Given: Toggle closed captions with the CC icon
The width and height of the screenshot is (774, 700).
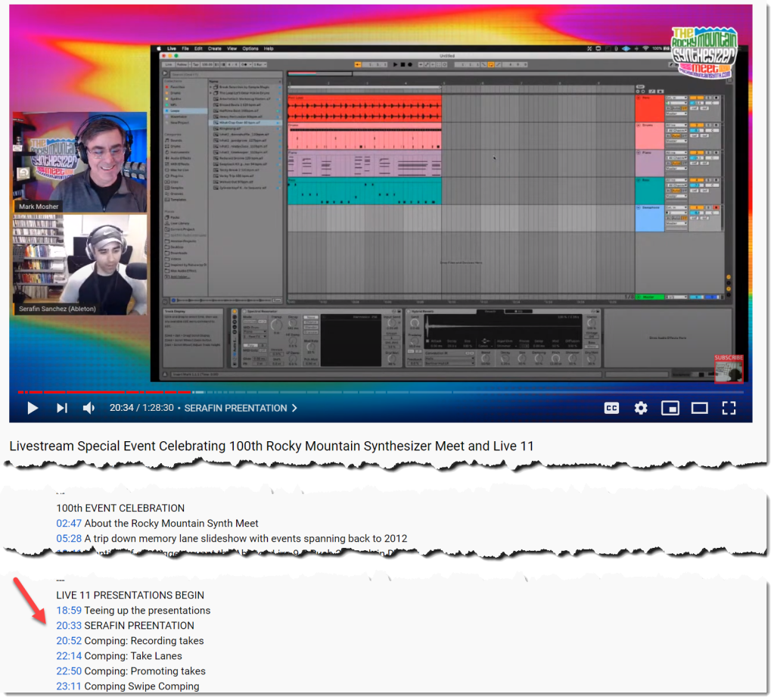Looking at the screenshot, I should tap(611, 408).
